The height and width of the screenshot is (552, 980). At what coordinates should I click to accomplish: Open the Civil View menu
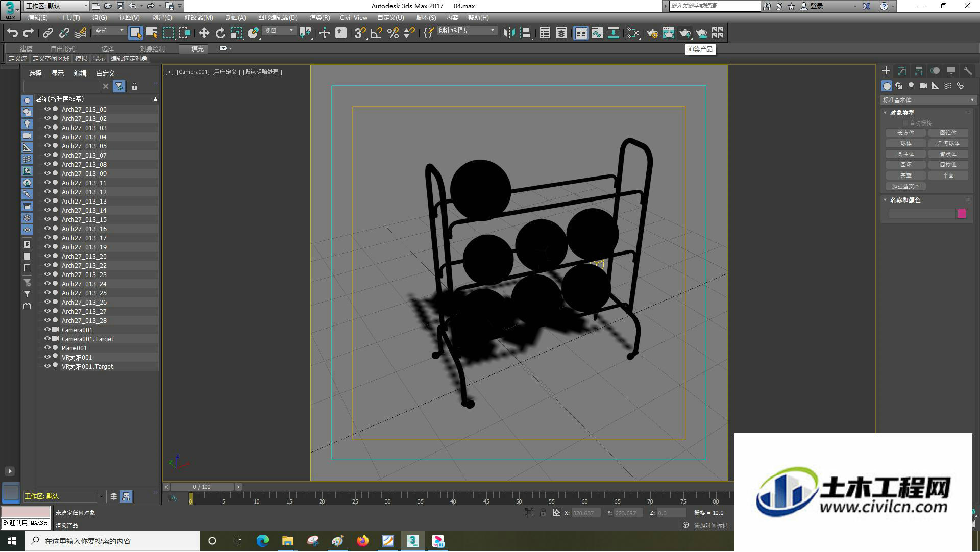click(x=354, y=17)
